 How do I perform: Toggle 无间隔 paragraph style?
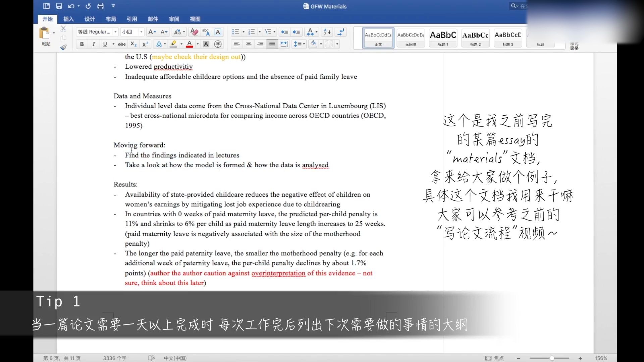click(410, 38)
